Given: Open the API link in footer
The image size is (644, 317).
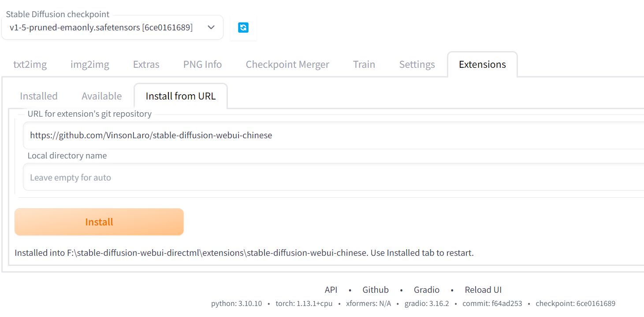Looking at the screenshot, I should click(x=331, y=290).
